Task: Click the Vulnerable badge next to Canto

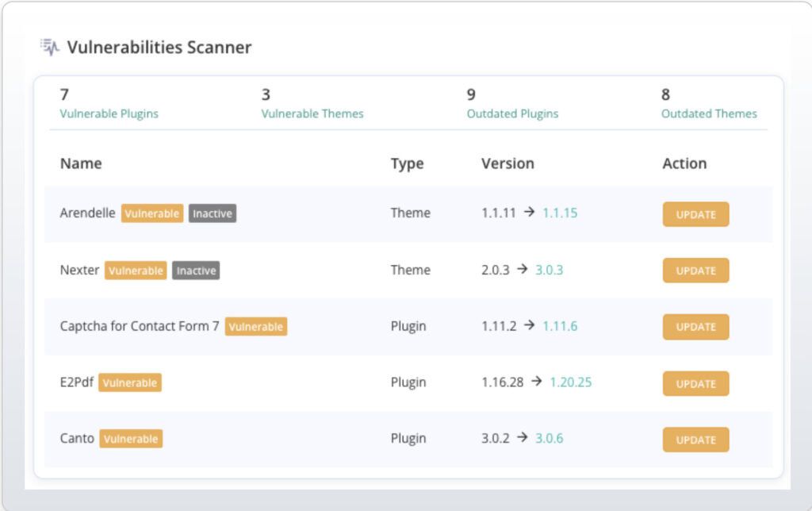Action: pos(131,439)
